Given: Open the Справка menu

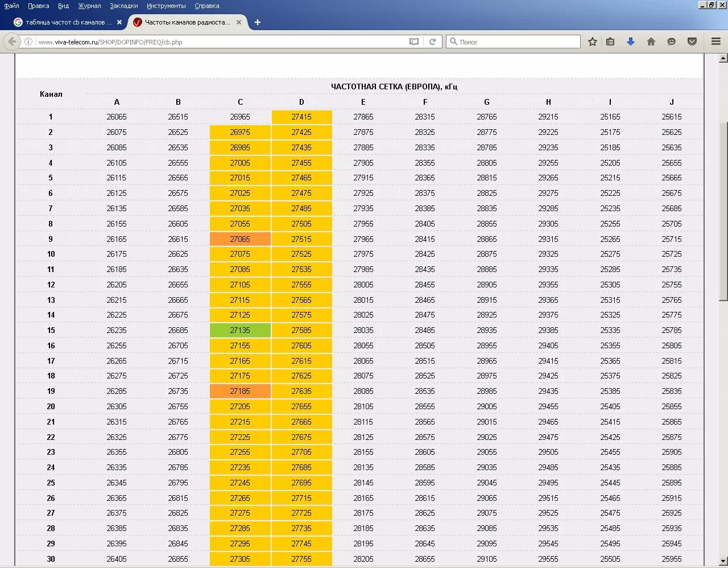Looking at the screenshot, I should (x=206, y=6).
